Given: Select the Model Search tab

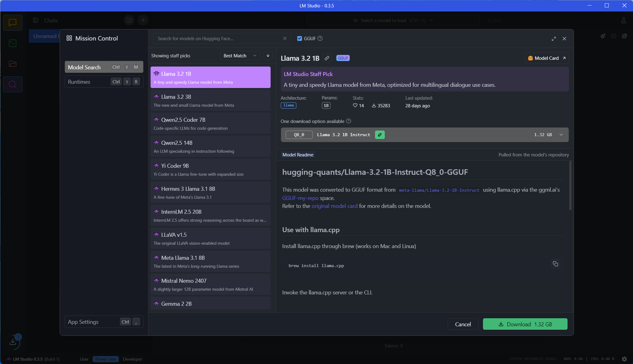Looking at the screenshot, I should coord(104,67).
